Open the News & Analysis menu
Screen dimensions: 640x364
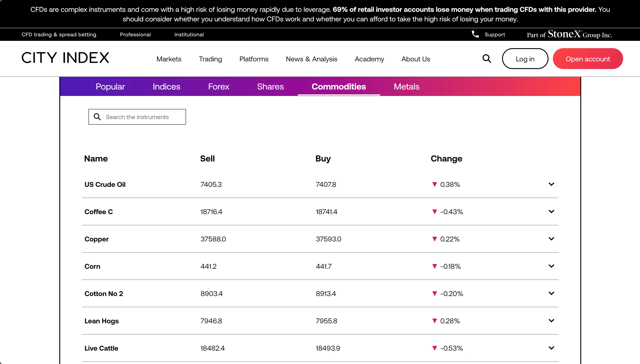tap(312, 59)
